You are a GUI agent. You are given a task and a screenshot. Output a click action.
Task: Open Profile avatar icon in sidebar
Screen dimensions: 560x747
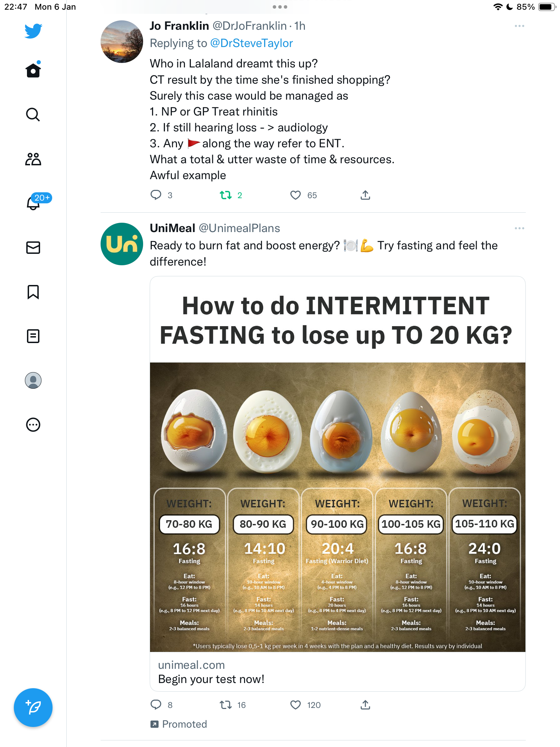33,380
